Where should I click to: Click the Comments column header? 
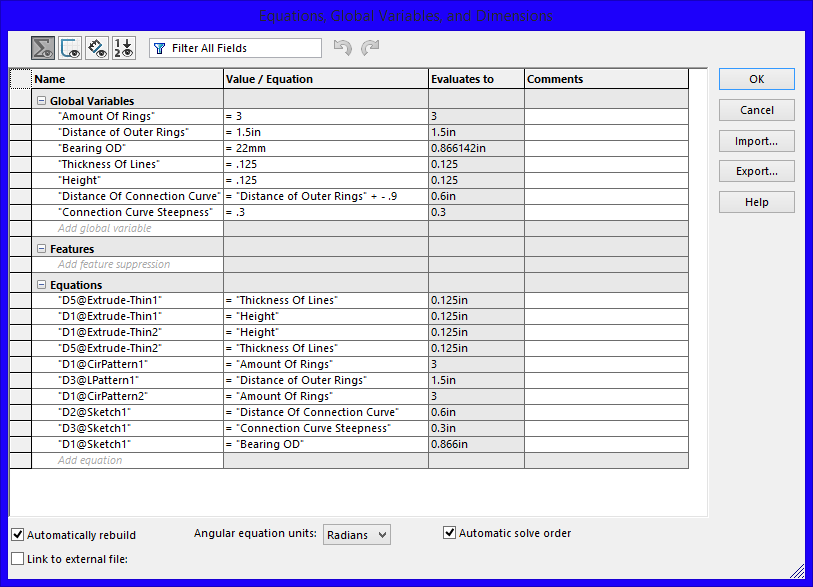[x=607, y=79]
